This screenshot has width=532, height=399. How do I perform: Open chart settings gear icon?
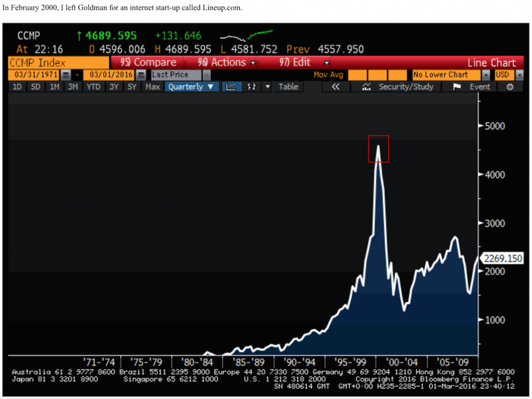pos(509,87)
